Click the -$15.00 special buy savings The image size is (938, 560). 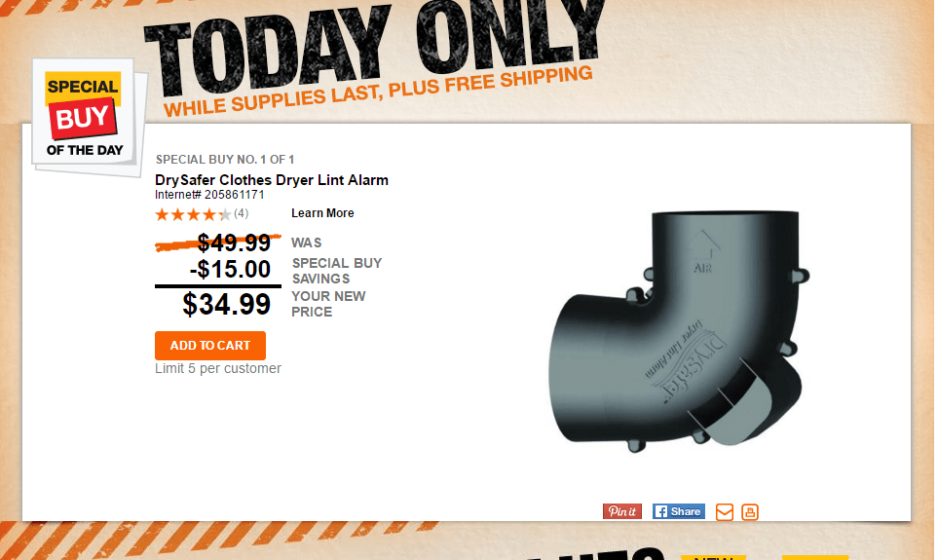(x=230, y=269)
